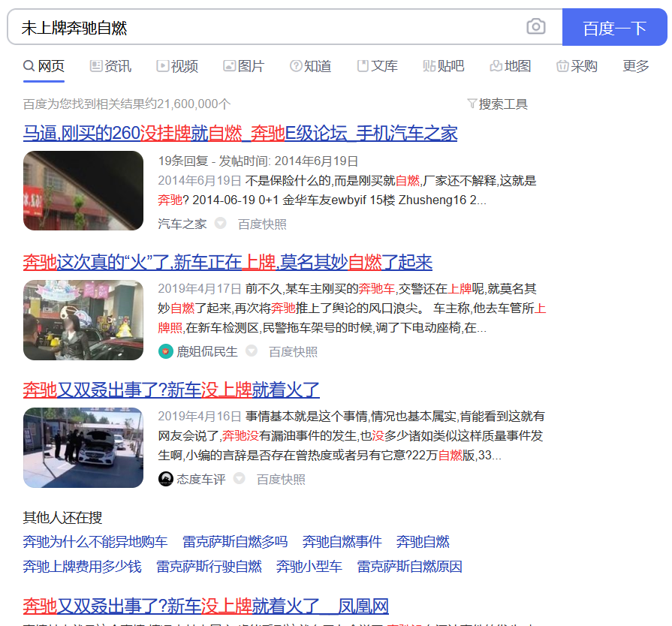Open thumbnail of the 态度车评 result
Viewport: 672px width, 626px height.
(83, 448)
